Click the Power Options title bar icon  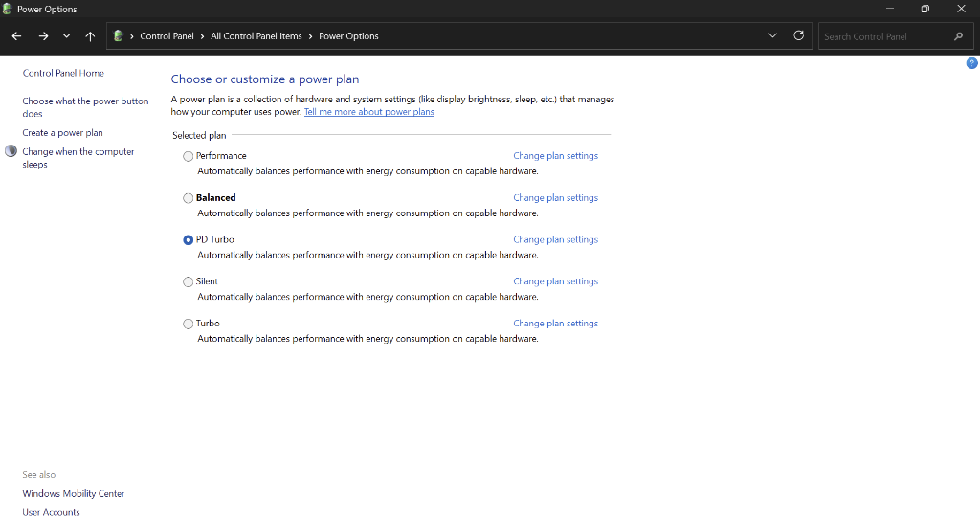click(x=7, y=9)
